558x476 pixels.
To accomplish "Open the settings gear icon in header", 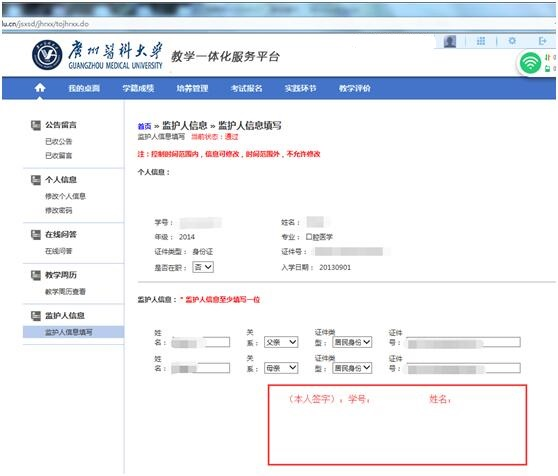I will click(x=512, y=41).
